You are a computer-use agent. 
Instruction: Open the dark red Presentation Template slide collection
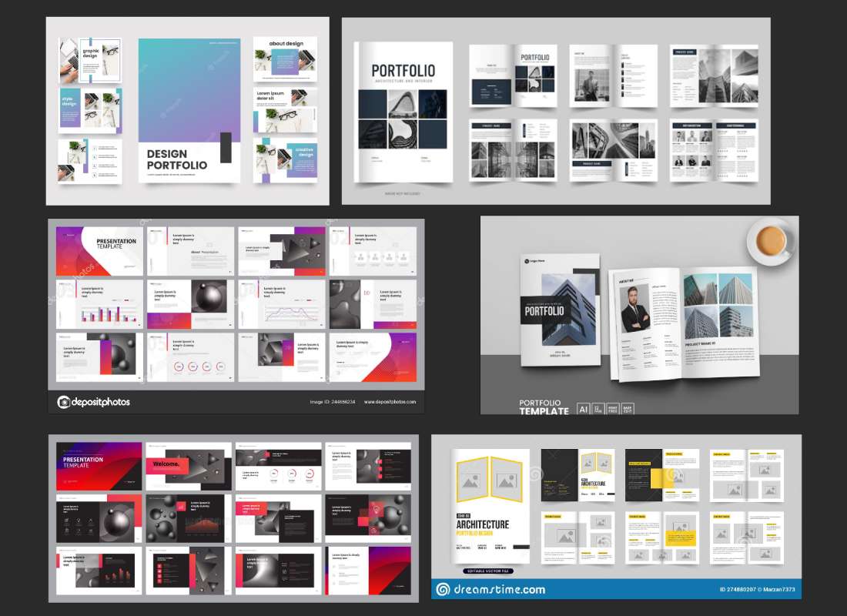pyautogui.click(x=233, y=519)
